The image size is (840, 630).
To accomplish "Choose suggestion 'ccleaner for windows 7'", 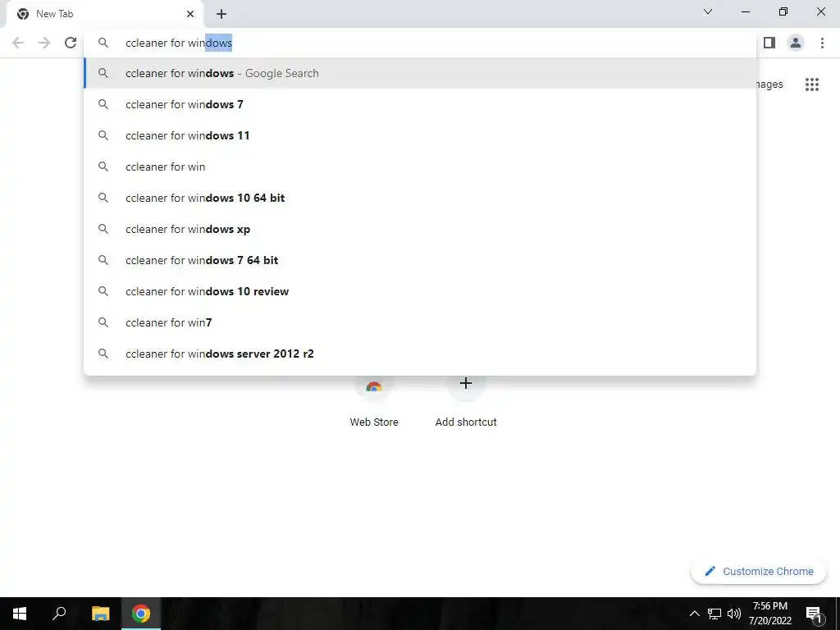I will pos(420,104).
